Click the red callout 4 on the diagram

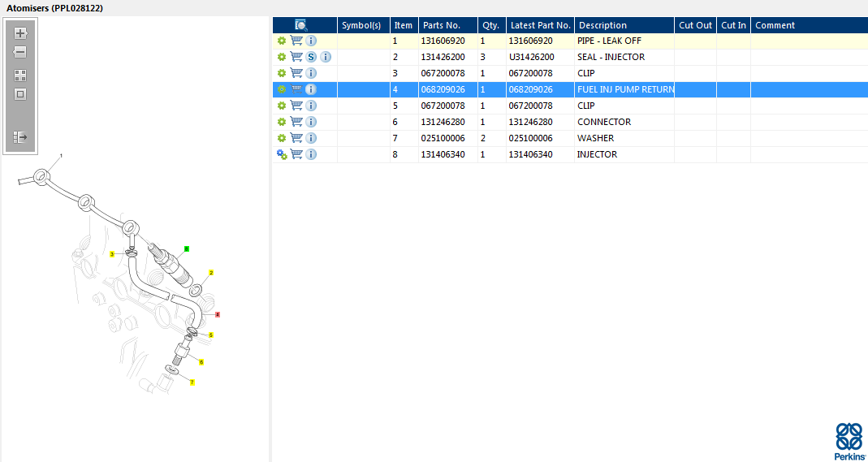[x=218, y=314]
